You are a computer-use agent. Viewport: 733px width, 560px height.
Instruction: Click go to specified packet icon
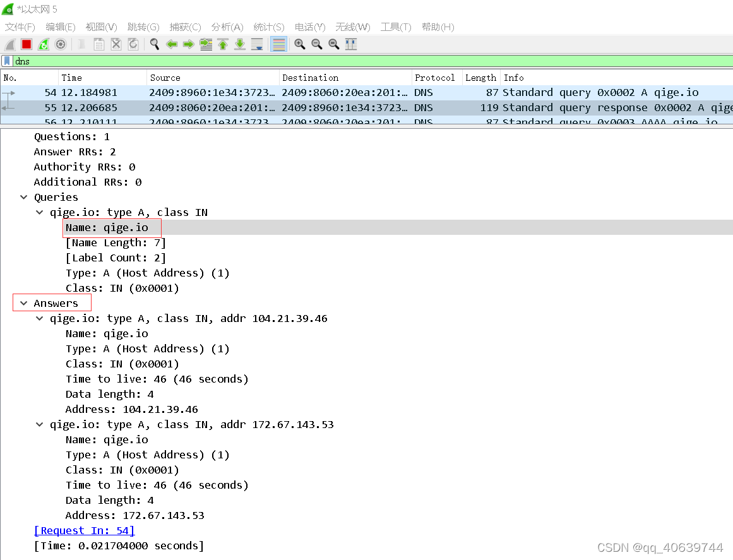coord(206,44)
